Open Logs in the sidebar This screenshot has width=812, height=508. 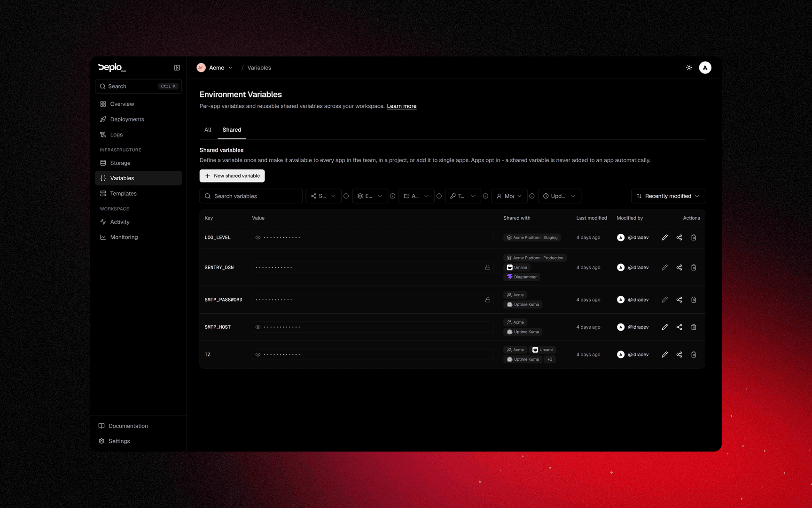click(138, 135)
